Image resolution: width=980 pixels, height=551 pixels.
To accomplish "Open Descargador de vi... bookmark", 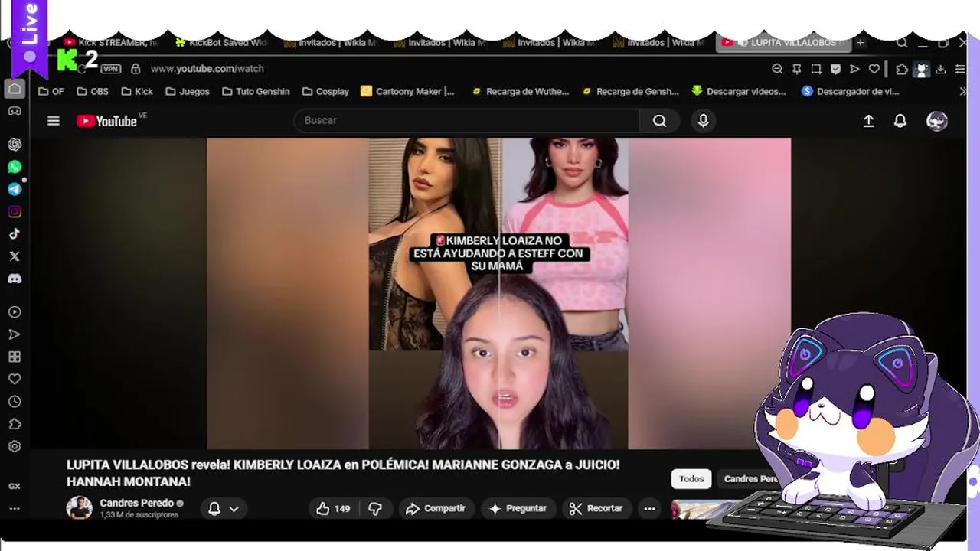I will [x=851, y=91].
